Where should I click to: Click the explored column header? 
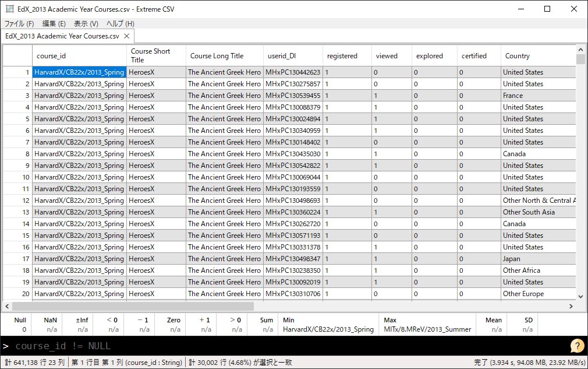coord(435,56)
